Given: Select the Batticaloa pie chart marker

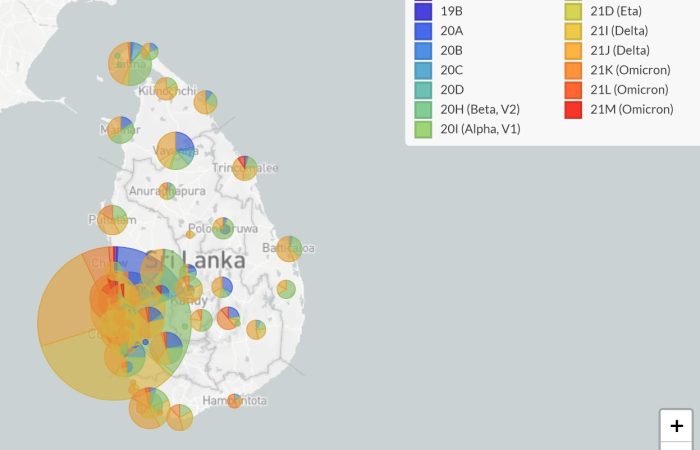Looking at the screenshot, I should 289,248.
